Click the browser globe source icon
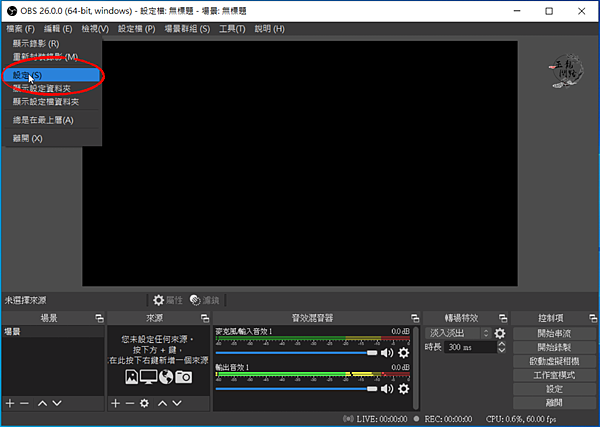The image size is (600, 427). coord(166,377)
